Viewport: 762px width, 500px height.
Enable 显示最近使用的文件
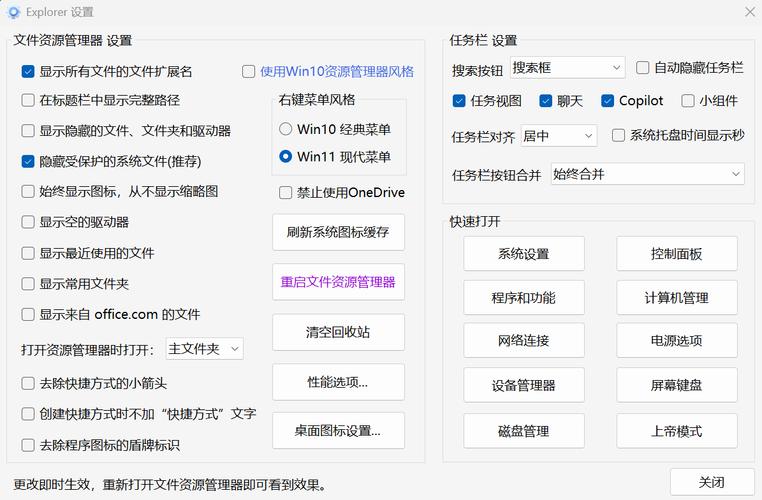pos(28,253)
